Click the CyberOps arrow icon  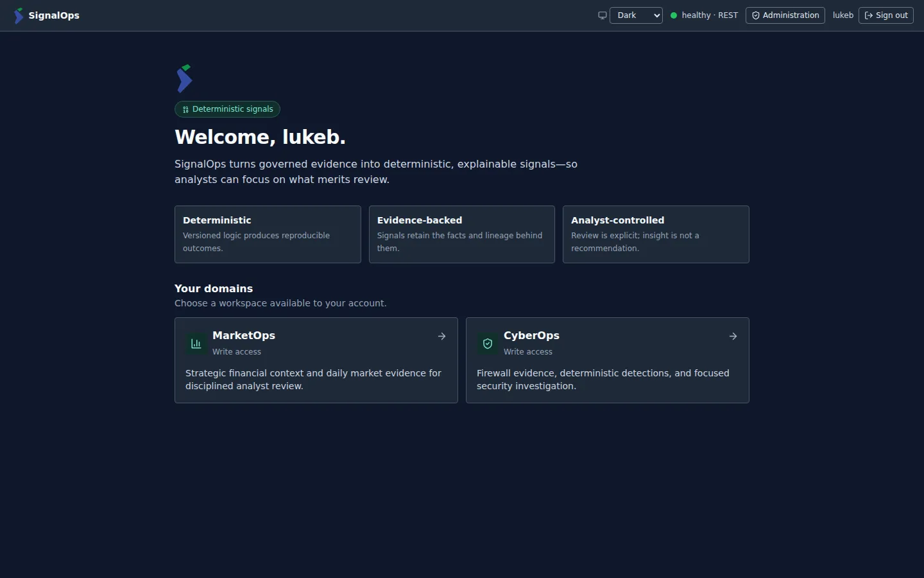point(733,336)
